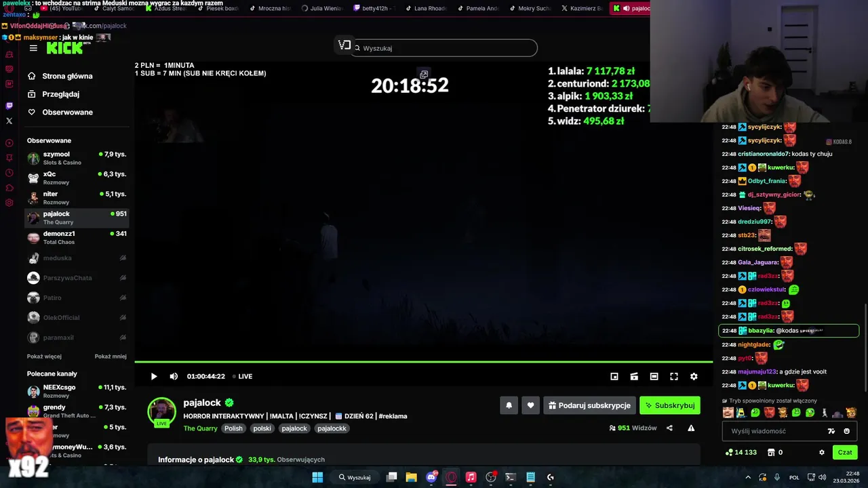The image size is (868, 488).
Task: Open Notepad from taskbar
Action: coord(530,477)
